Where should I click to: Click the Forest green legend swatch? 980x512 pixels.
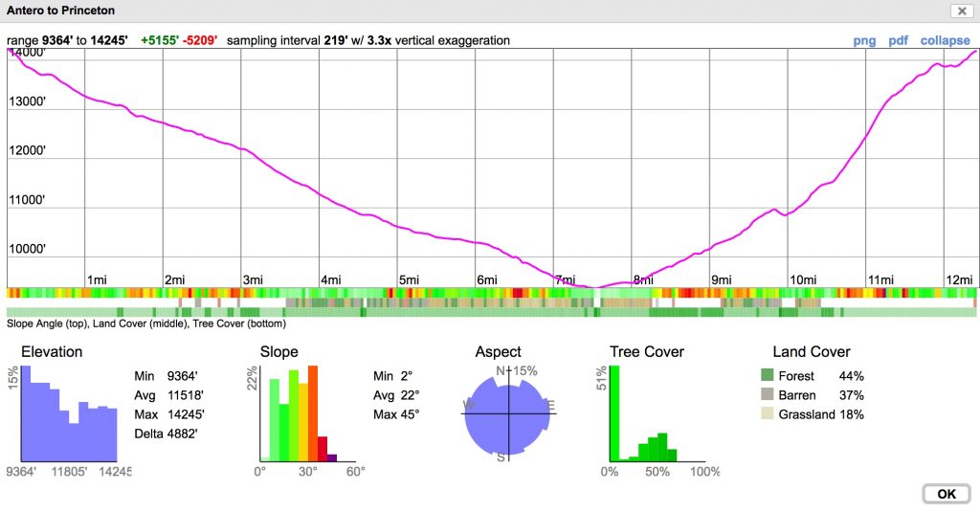[767, 376]
